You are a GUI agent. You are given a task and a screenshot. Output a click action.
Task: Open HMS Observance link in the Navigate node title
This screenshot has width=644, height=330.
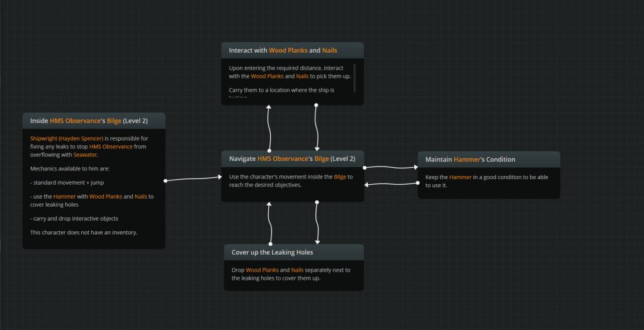[x=282, y=159]
